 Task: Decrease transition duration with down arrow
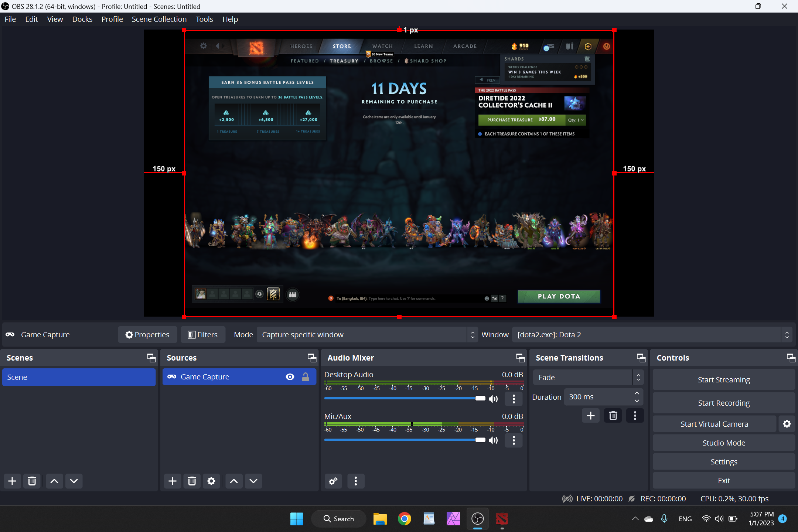click(x=637, y=401)
